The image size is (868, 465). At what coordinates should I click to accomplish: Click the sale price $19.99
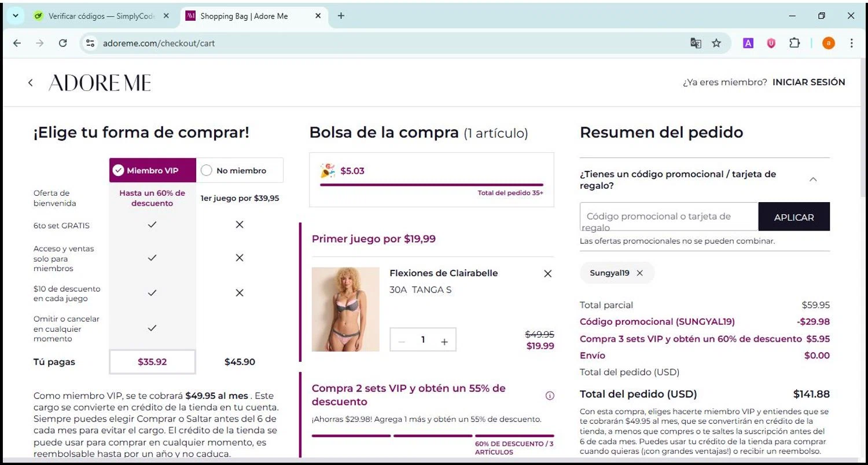tap(540, 346)
